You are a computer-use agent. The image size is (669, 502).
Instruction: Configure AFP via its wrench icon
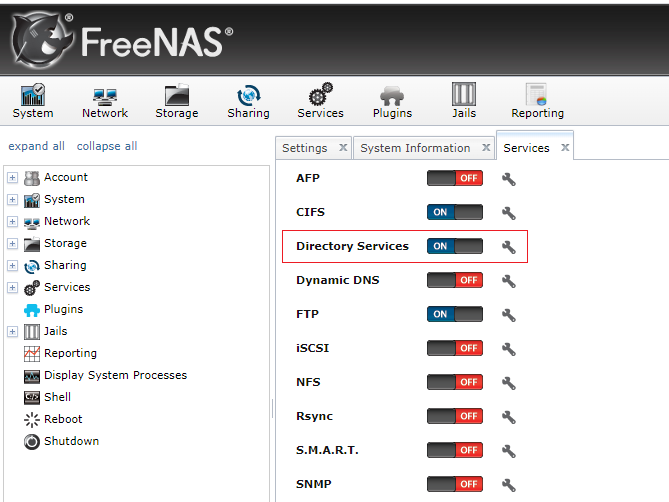tap(509, 179)
